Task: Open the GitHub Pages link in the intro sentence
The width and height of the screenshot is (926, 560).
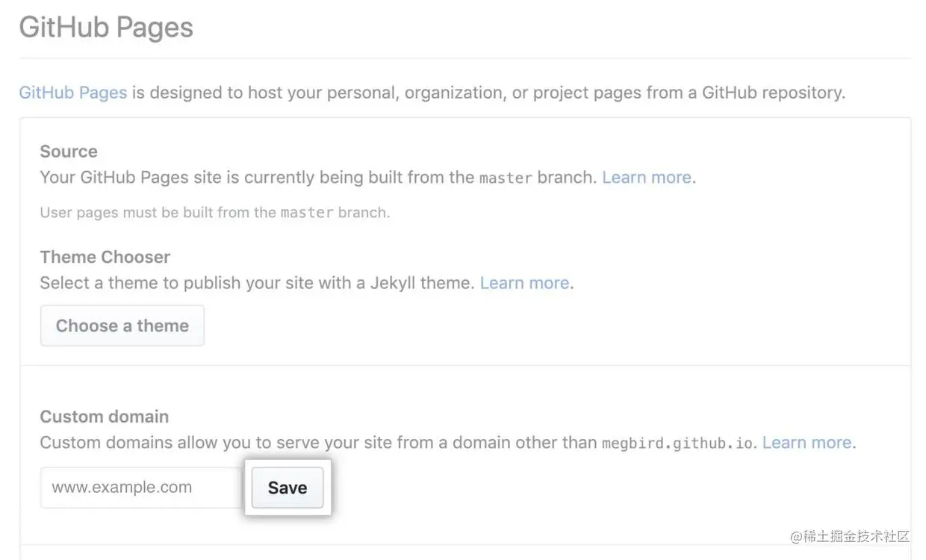Action: (x=73, y=93)
